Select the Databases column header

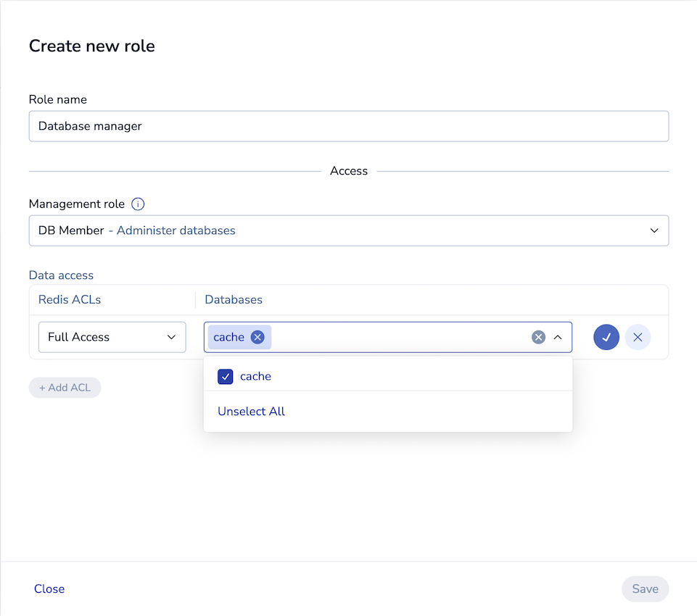coord(234,299)
